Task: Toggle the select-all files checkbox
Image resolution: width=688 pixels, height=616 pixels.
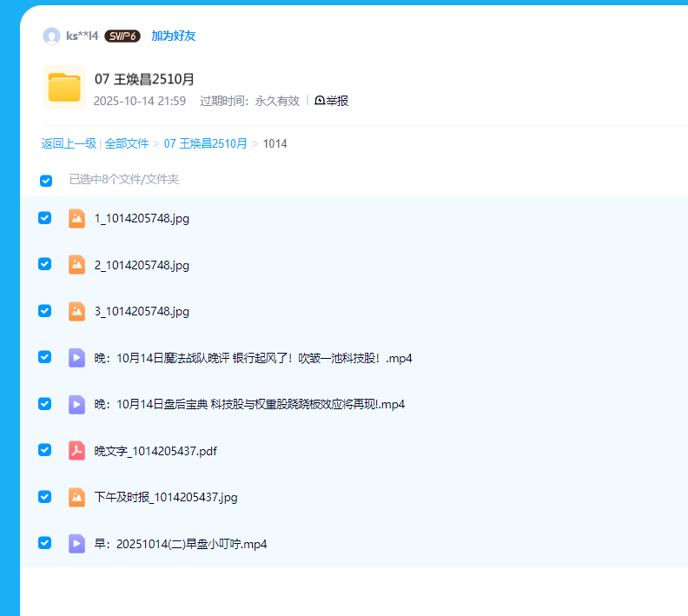Action: [x=46, y=181]
